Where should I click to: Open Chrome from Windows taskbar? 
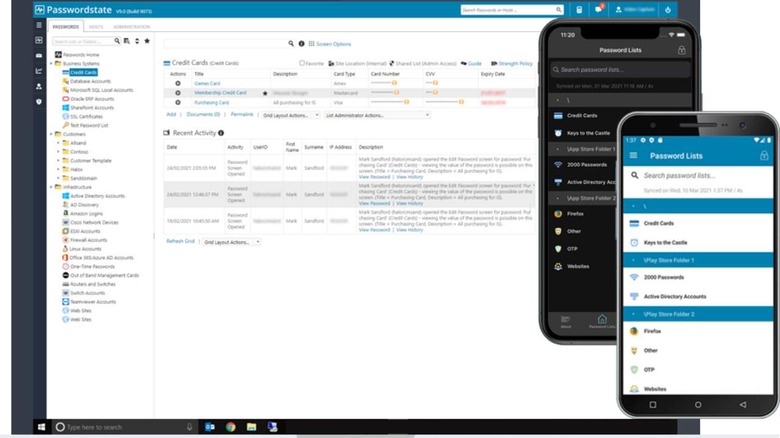pyautogui.click(x=230, y=427)
